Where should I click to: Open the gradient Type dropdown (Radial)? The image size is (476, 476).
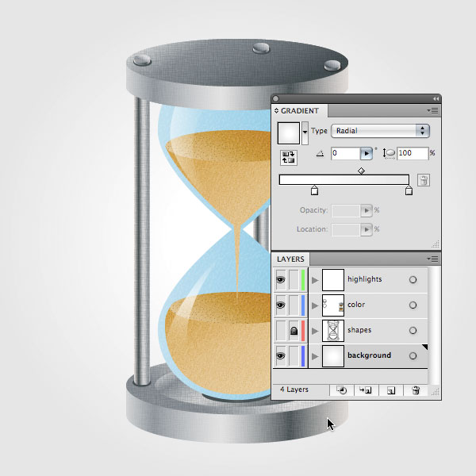[380, 131]
